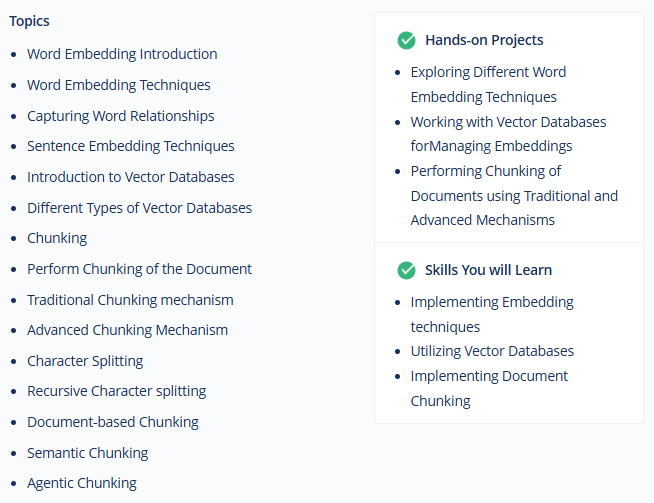654x503 pixels.
Task: Select Word Embedding Techniques topic
Action: [119, 85]
